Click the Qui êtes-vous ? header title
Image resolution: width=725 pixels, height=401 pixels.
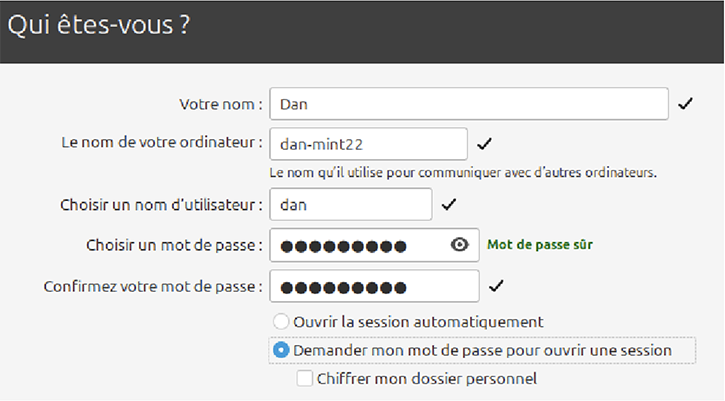(x=99, y=26)
